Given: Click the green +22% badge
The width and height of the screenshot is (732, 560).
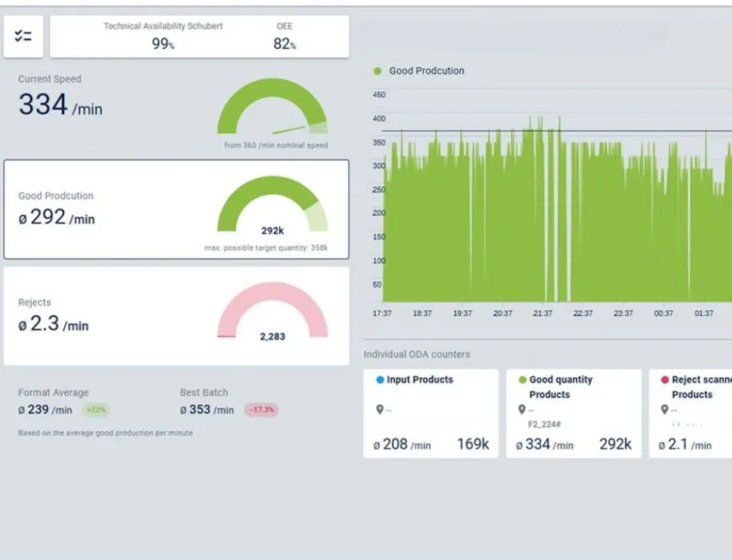Looking at the screenshot, I should tap(96, 410).
